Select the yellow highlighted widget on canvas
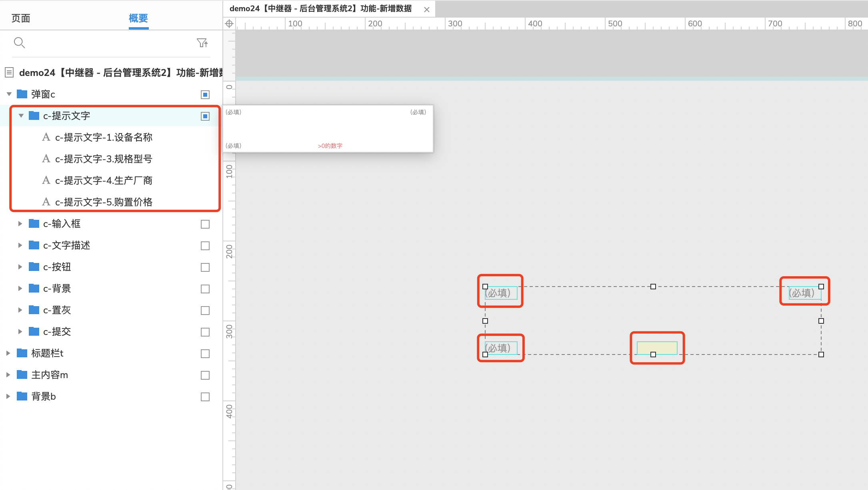The image size is (868, 490). [657, 348]
